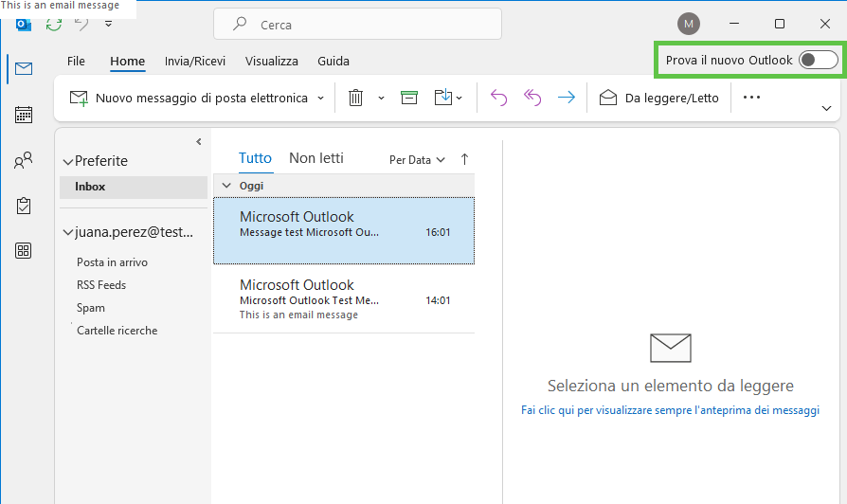This screenshot has width=847, height=504.
Task: Open the People contacts icon in sidebar
Action: [x=24, y=160]
